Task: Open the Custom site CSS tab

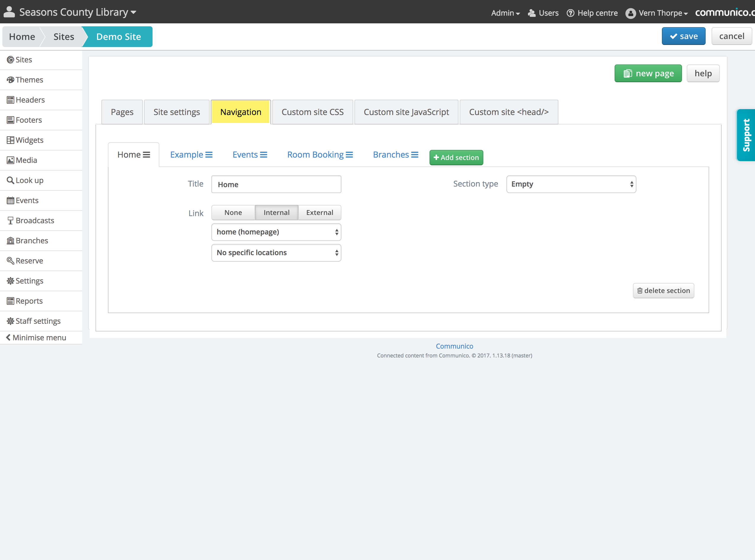Action: [x=312, y=112]
